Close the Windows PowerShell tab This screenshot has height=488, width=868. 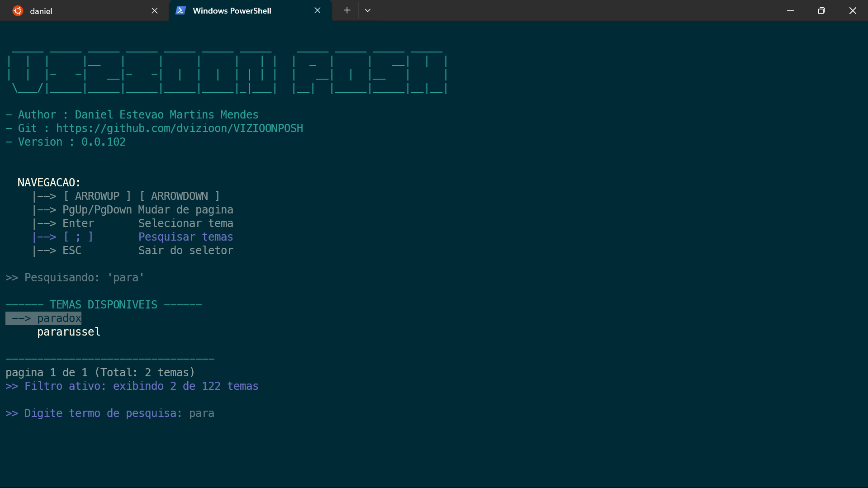tap(318, 10)
